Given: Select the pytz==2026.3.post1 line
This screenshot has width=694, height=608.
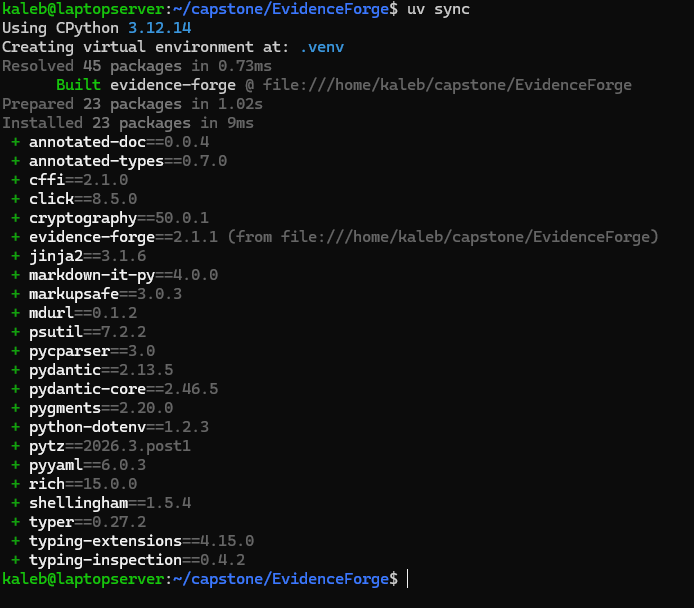Looking at the screenshot, I should 101,446.
